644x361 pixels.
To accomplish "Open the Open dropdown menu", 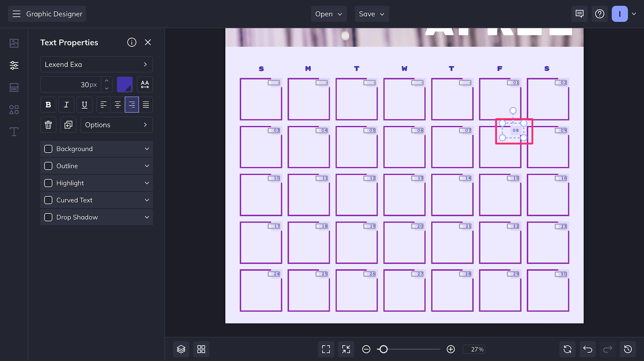I will (329, 14).
